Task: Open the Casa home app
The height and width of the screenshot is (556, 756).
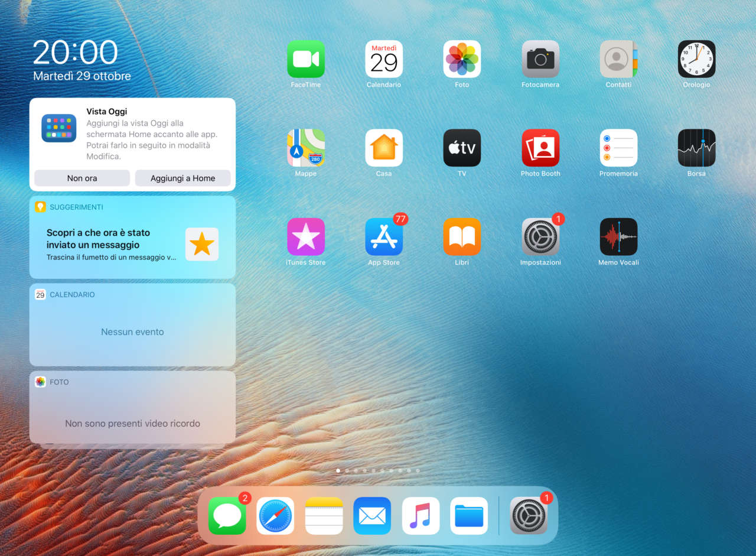Action: pos(384,148)
